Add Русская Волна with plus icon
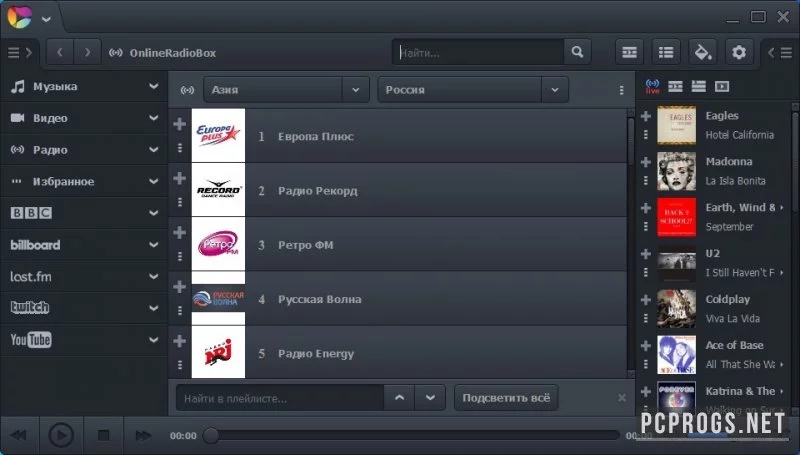The height and width of the screenshot is (455, 800). (x=180, y=286)
